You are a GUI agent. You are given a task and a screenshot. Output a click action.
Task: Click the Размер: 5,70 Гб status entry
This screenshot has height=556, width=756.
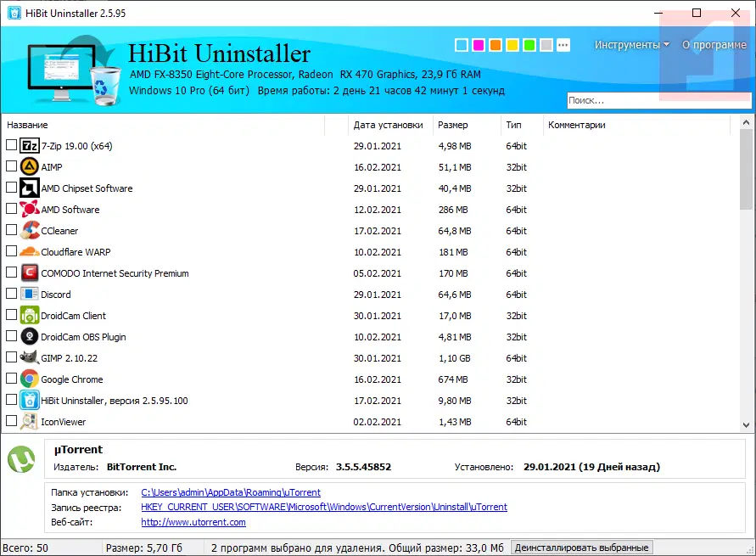[x=144, y=548]
